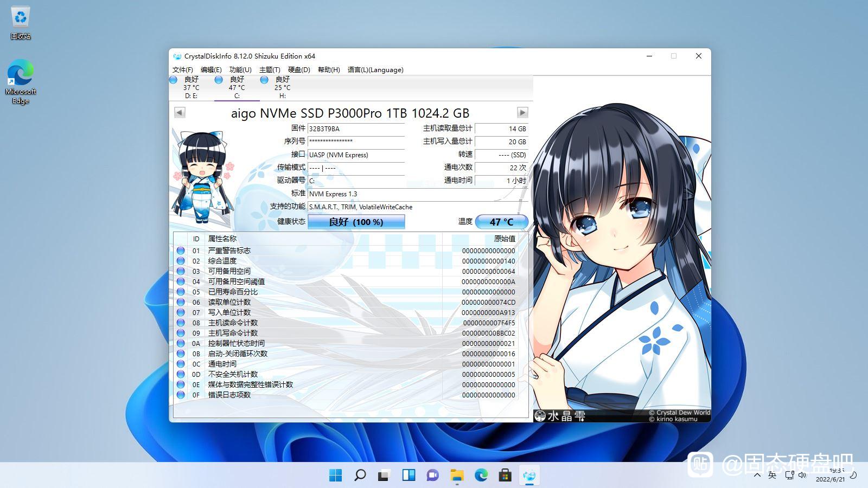This screenshot has width=868, height=488.
Task: Click the status orb for 04 可用备用空间阈值
Action: 181,281
